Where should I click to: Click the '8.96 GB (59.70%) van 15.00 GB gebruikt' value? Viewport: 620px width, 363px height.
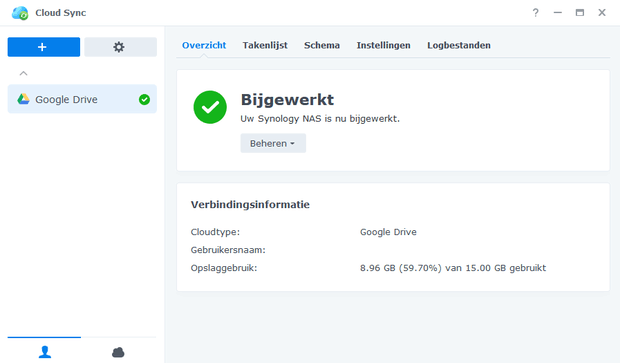point(453,268)
